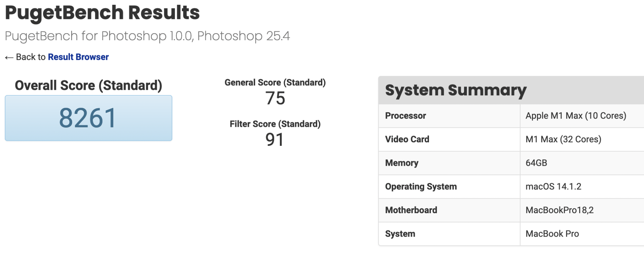Select the Operating System row label

coord(421,186)
